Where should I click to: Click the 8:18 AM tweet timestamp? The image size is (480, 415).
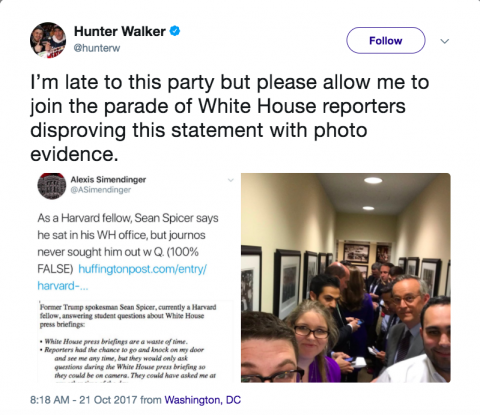point(50,400)
